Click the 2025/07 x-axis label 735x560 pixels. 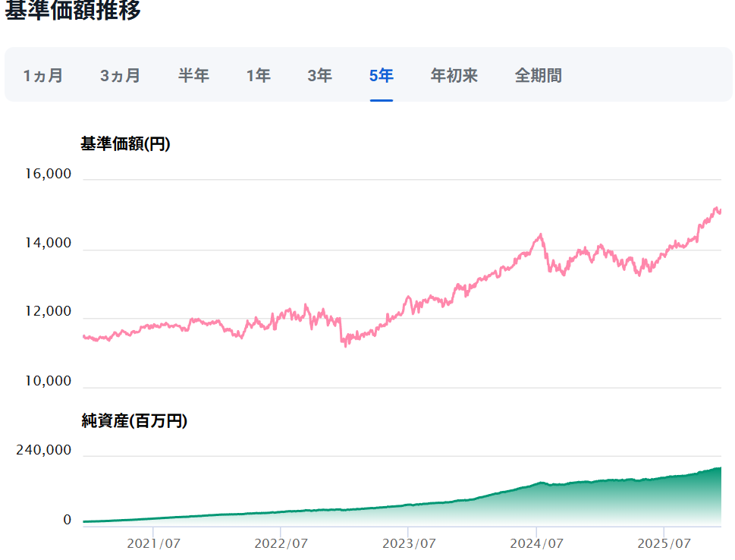[x=664, y=544]
